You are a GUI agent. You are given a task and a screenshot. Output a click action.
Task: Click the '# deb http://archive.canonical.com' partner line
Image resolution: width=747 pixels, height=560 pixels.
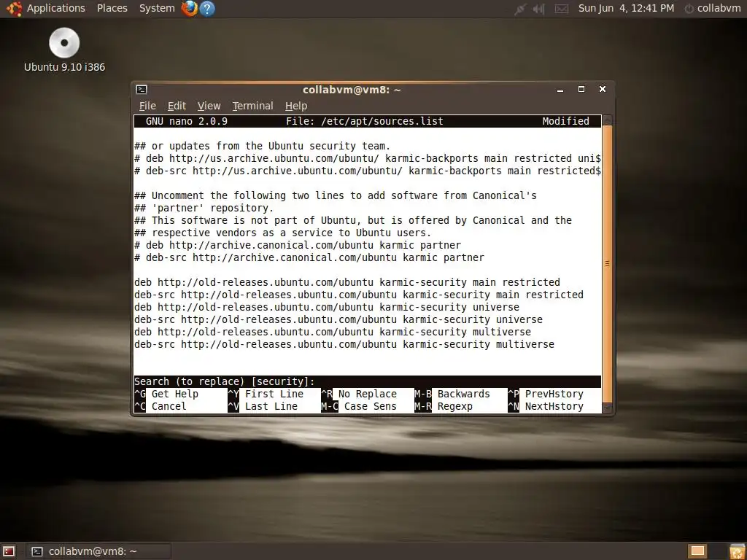[x=298, y=245]
